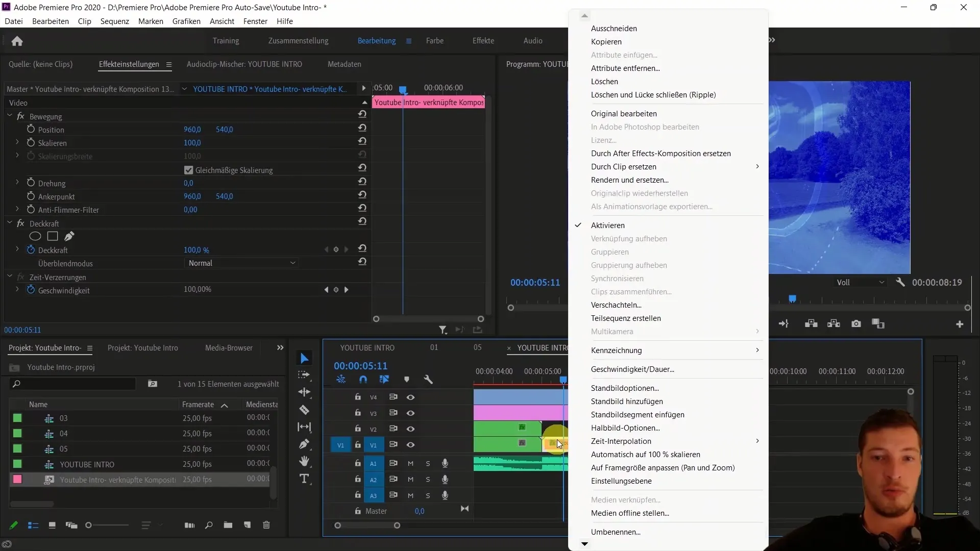
Task: Click the pink label of linked composition
Action: click(17, 480)
